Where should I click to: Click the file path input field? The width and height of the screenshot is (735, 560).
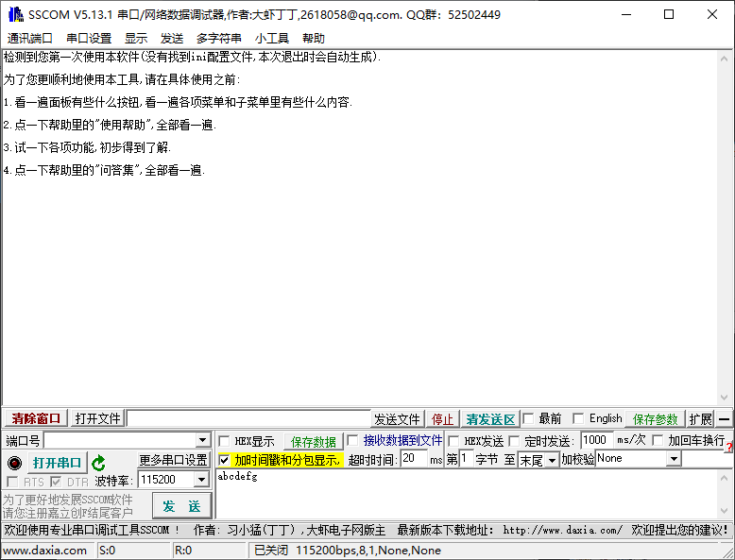coord(248,418)
